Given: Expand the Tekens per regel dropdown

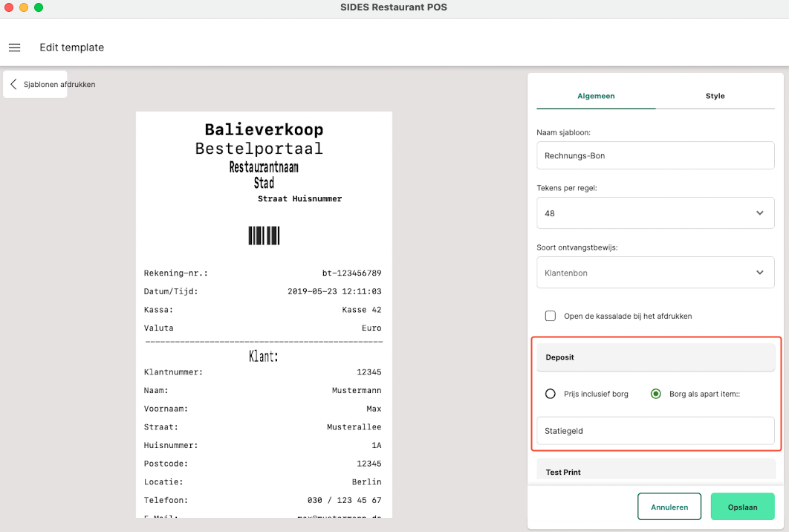Looking at the screenshot, I should click(655, 213).
